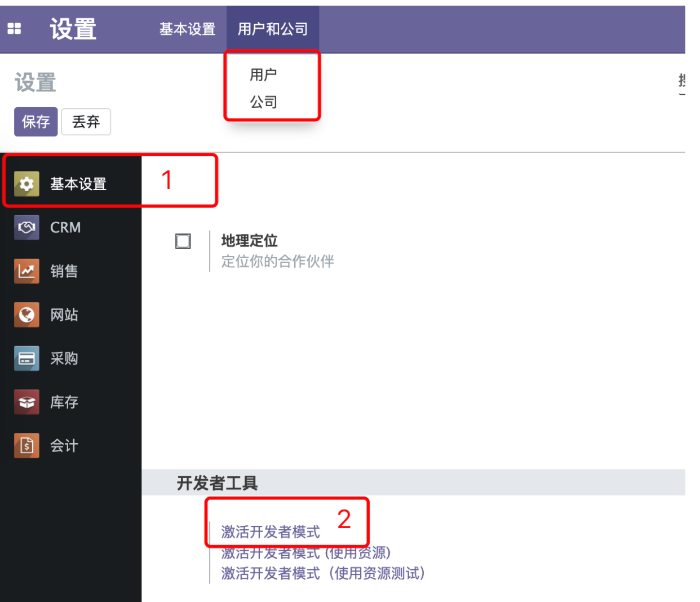Open the 用户和公司 menu
Viewport: 700px width, 602px height.
273,29
